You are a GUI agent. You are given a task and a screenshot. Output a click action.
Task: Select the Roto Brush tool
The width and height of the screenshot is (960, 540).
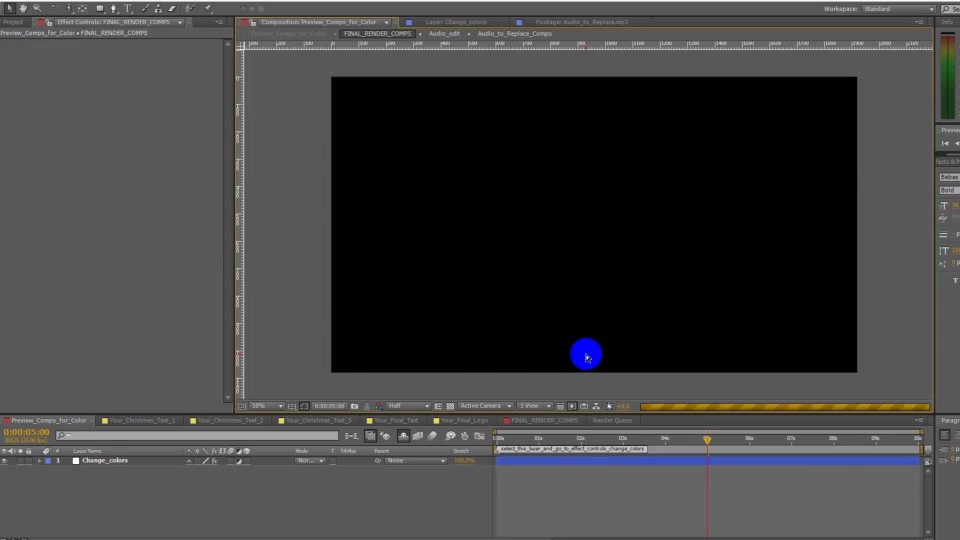(190, 9)
